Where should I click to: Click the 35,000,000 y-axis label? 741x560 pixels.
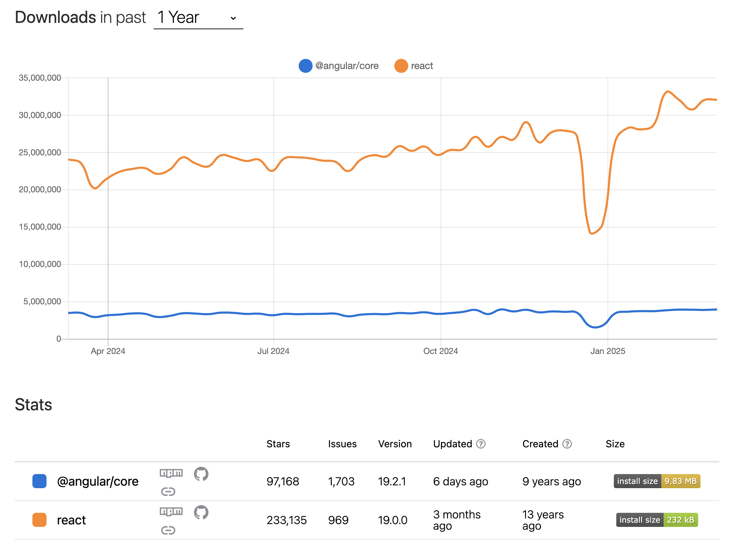point(40,78)
